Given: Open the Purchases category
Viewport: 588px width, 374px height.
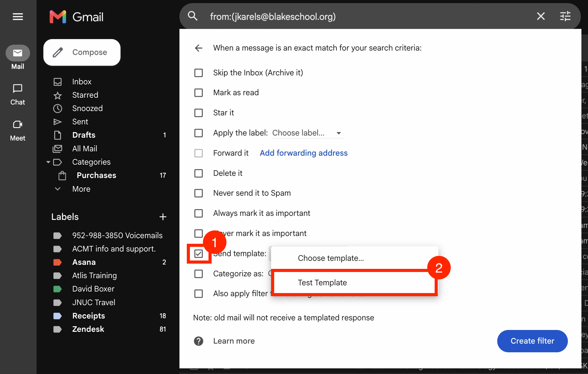Looking at the screenshot, I should (x=96, y=175).
